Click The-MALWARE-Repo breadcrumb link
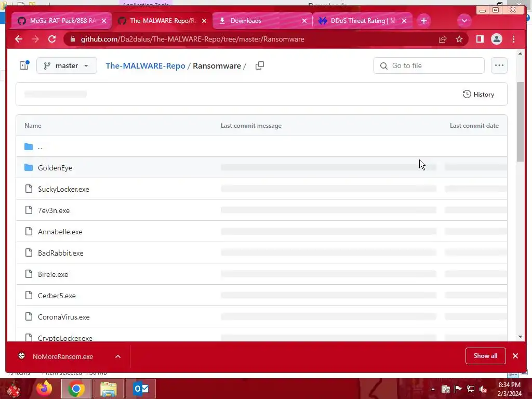This screenshot has height=399, width=532. coord(145,66)
